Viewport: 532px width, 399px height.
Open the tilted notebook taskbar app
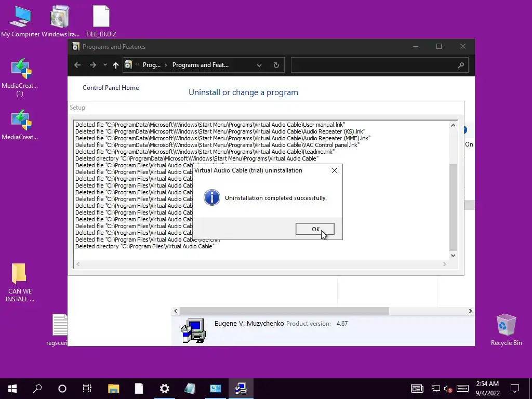click(x=190, y=389)
